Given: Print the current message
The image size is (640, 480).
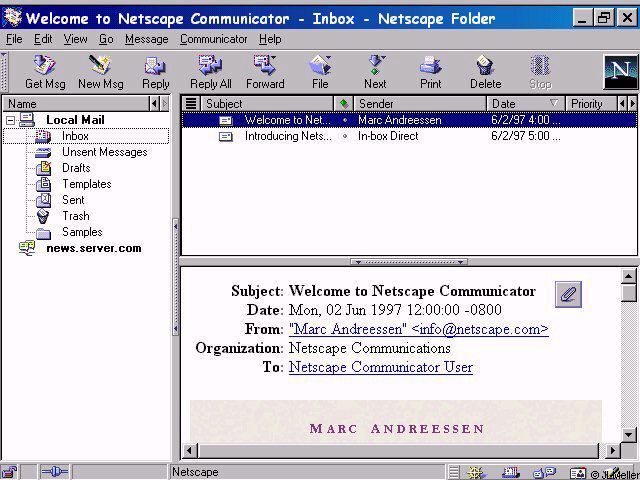Looking at the screenshot, I should 431,72.
